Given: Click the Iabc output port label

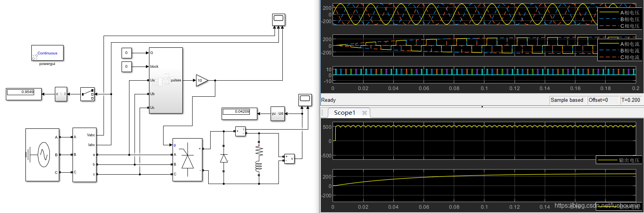Looking at the screenshot, I should click(91, 145).
